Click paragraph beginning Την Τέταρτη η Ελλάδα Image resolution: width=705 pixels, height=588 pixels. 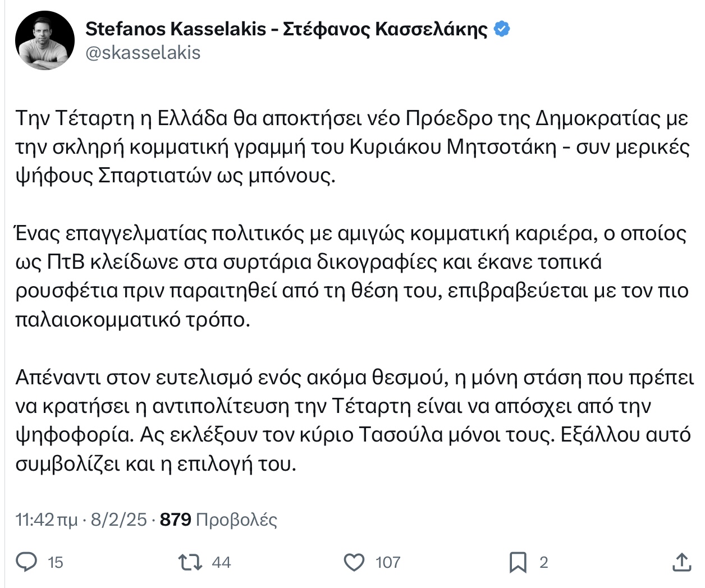pyautogui.click(x=352, y=147)
